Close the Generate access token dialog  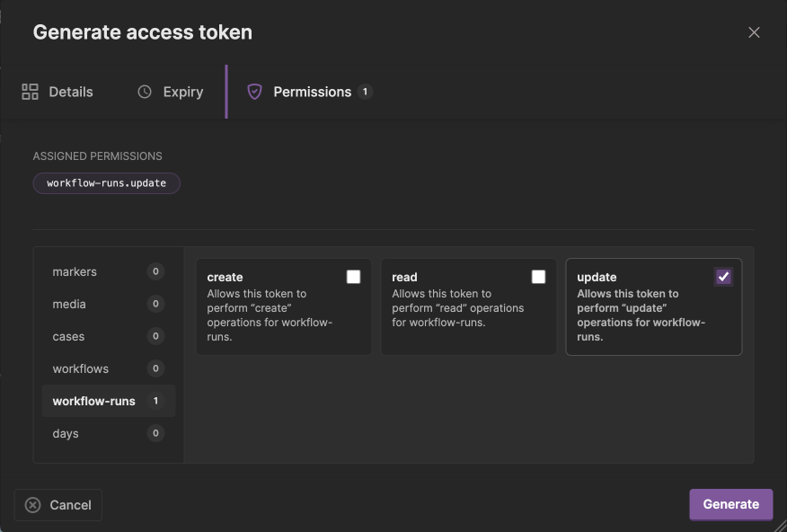[x=754, y=32]
